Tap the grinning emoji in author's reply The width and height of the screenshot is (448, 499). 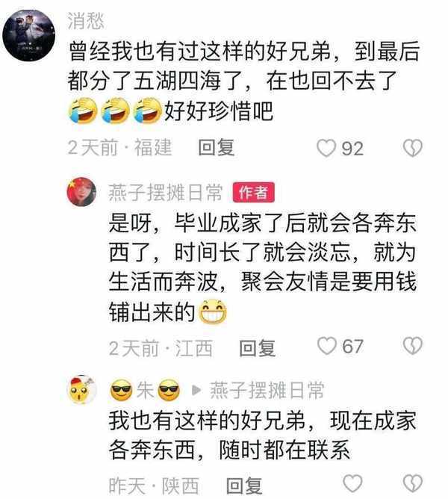tap(213, 312)
